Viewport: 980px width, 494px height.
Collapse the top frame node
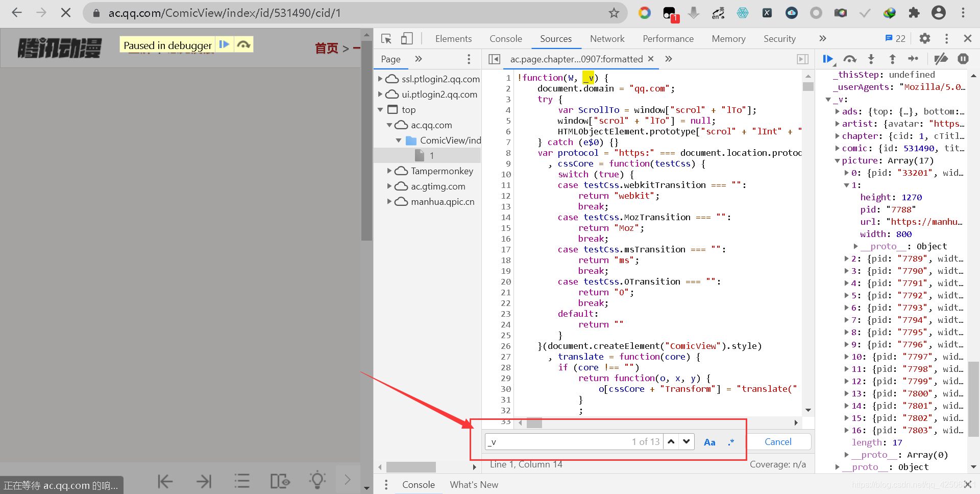[x=380, y=110]
